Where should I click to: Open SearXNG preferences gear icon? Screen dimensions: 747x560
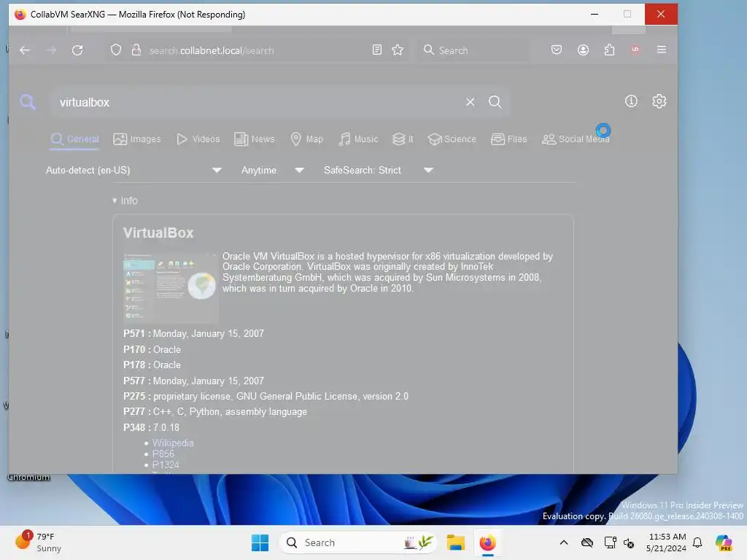[659, 101]
